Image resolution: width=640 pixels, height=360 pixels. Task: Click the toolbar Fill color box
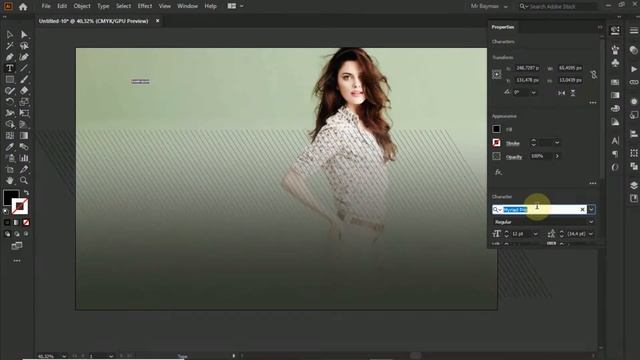(x=10, y=197)
